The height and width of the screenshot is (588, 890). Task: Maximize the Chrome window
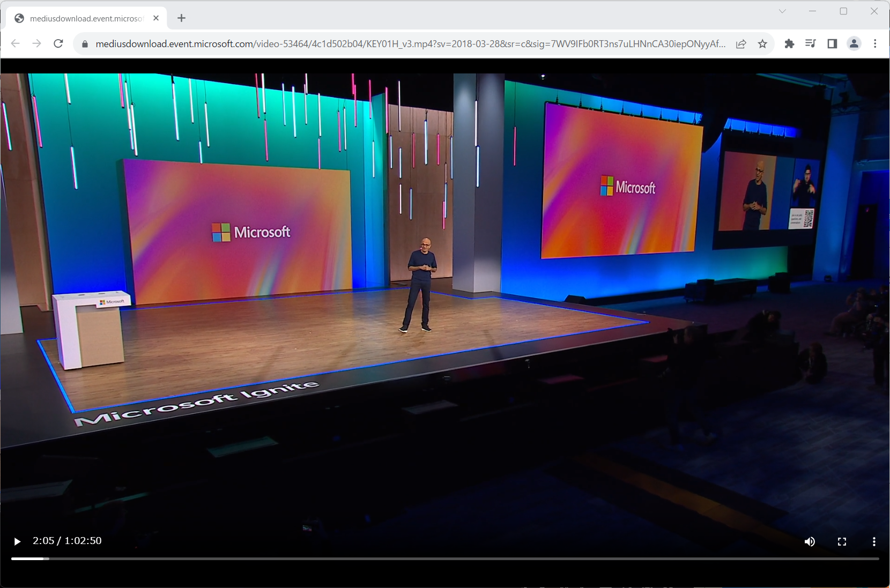[x=843, y=11]
